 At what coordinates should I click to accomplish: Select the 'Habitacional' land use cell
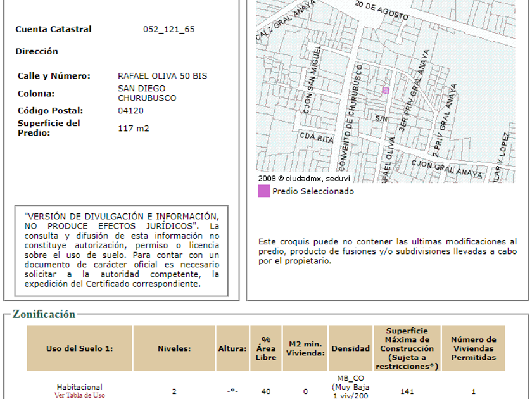pos(79,387)
